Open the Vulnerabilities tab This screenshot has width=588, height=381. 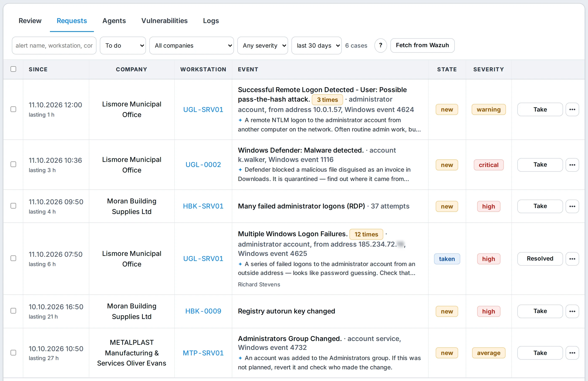[164, 21]
